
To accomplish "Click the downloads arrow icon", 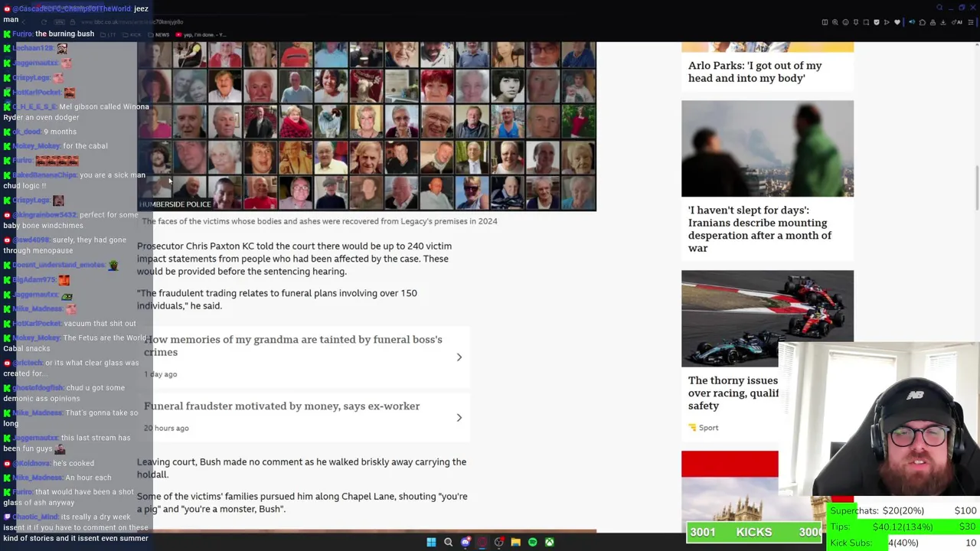I will [x=942, y=22].
